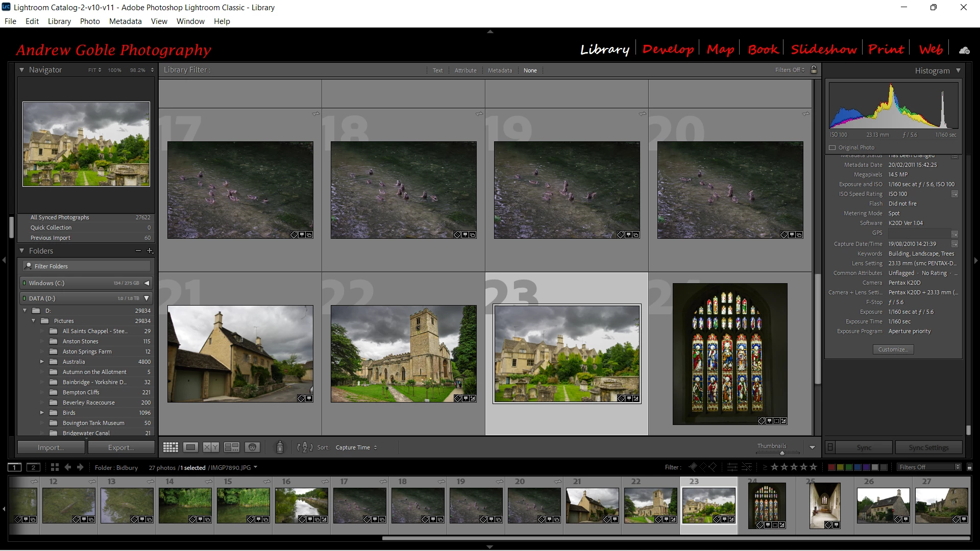980x551 pixels.
Task: Open the Survey view
Action: coord(232,447)
